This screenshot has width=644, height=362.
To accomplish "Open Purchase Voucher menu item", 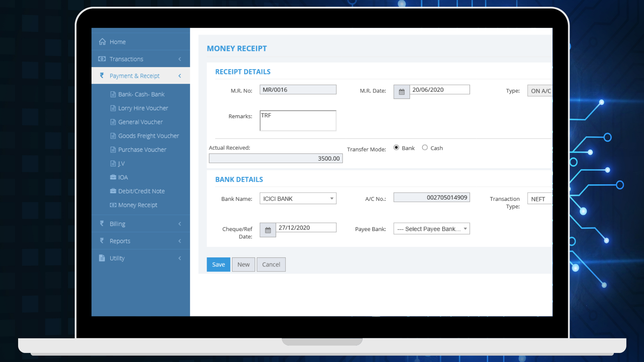I will (142, 149).
